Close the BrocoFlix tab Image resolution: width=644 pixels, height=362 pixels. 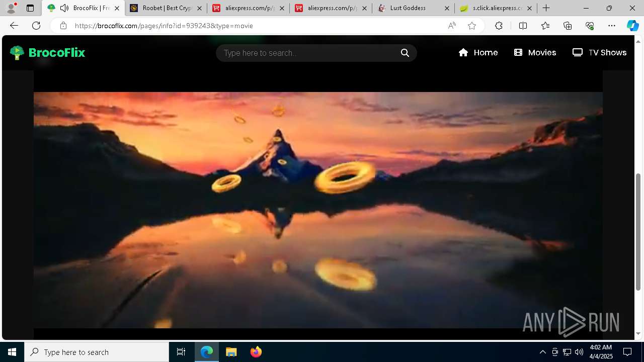click(x=117, y=8)
